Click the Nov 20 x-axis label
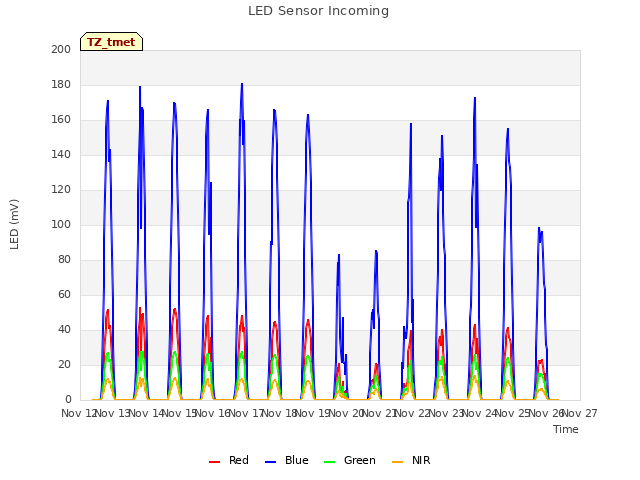This screenshot has width=640, height=480. click(346, 413)
